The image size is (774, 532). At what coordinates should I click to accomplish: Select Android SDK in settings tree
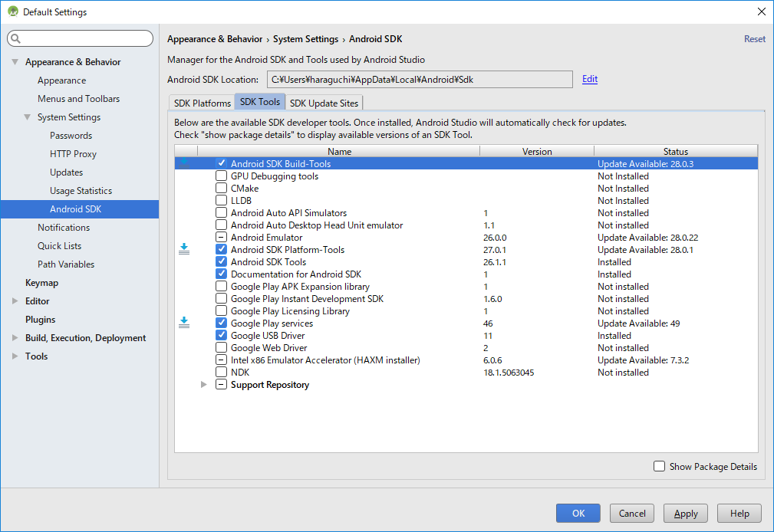(x=80, y=209)
